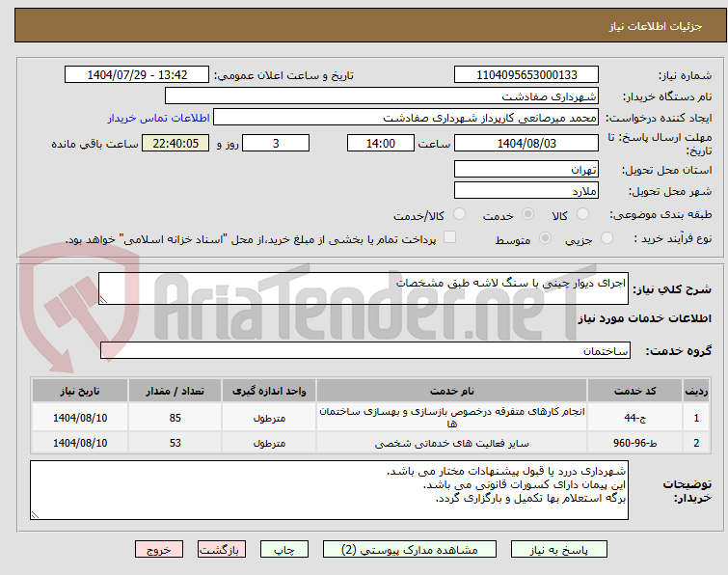Select the کالا/خدمت radio button

(x=459, y=214)
